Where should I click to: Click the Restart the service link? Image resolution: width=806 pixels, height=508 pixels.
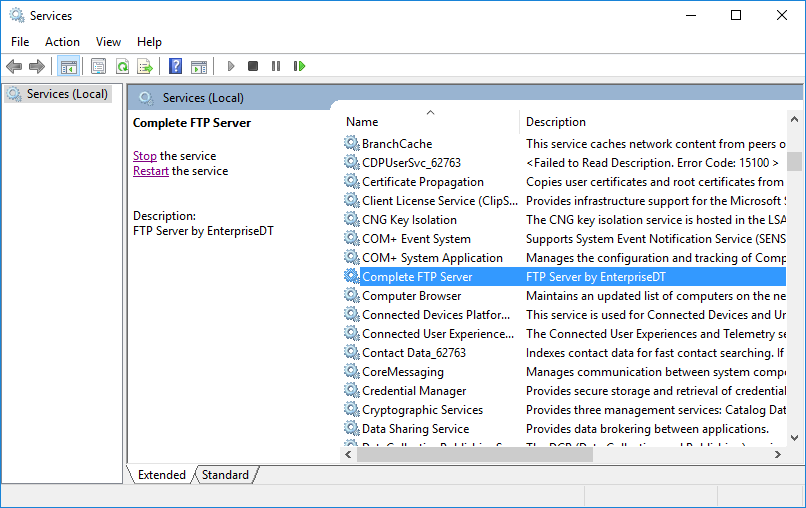pos(151,171)
